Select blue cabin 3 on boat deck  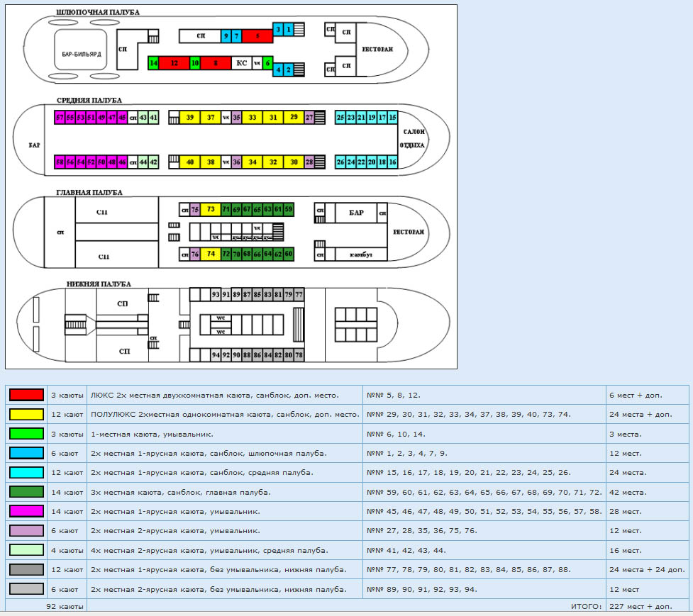pos(278,30)
